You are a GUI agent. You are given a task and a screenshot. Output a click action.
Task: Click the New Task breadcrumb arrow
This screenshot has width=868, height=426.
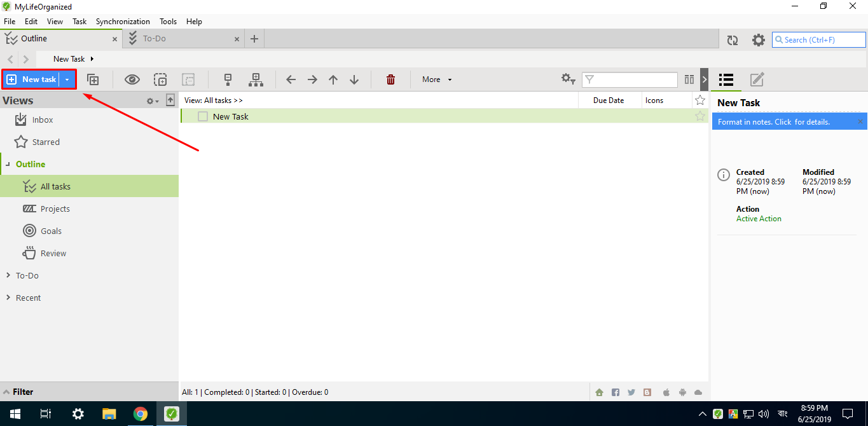click(92, 59)
